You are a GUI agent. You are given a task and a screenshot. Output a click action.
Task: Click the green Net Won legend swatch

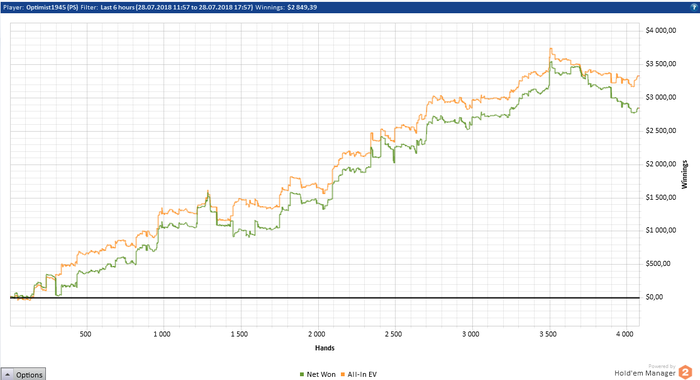(302, 374)
